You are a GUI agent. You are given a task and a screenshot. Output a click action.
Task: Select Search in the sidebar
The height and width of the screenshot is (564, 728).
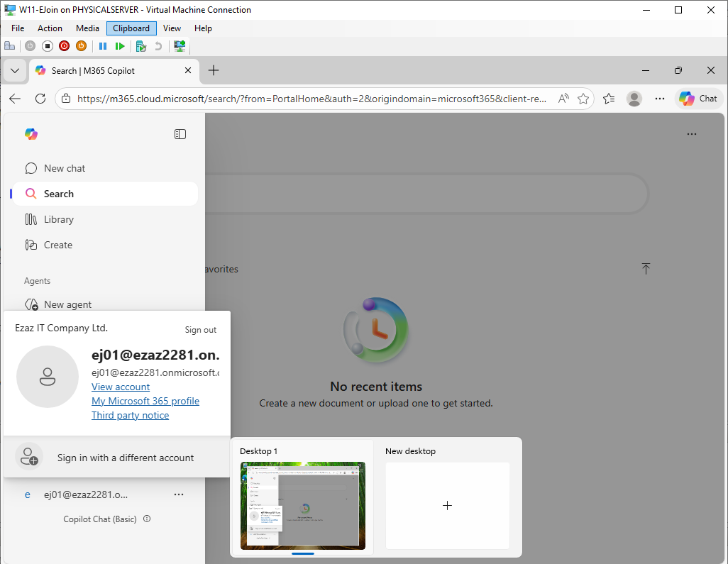click(x=106, y=194)
